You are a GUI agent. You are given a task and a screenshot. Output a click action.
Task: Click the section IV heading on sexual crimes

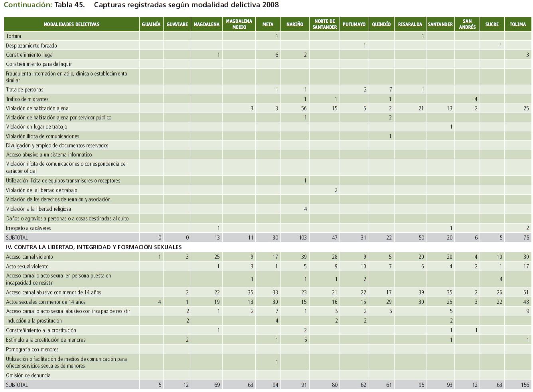[x=94, y=247]
